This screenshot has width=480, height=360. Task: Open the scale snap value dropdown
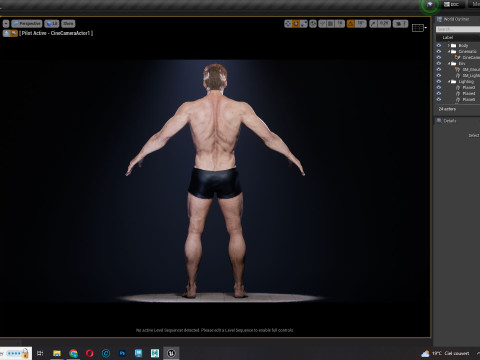click(384, 24)
